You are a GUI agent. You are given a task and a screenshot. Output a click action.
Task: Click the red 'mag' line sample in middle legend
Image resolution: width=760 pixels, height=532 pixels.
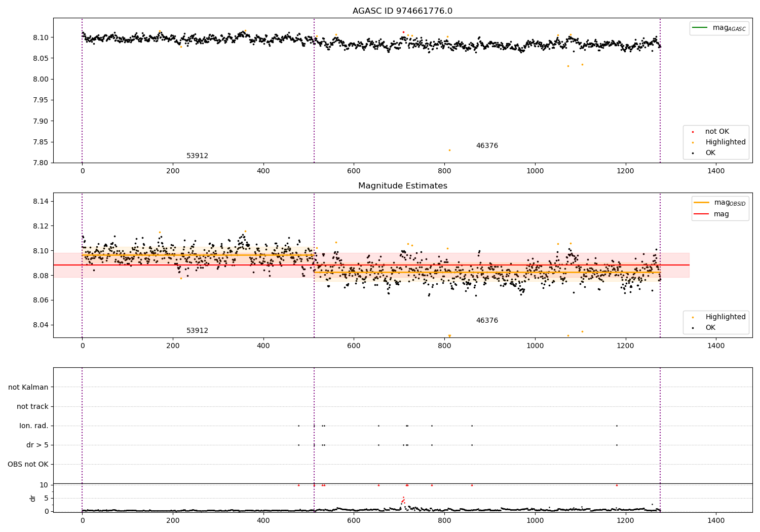tap(702, 214)
